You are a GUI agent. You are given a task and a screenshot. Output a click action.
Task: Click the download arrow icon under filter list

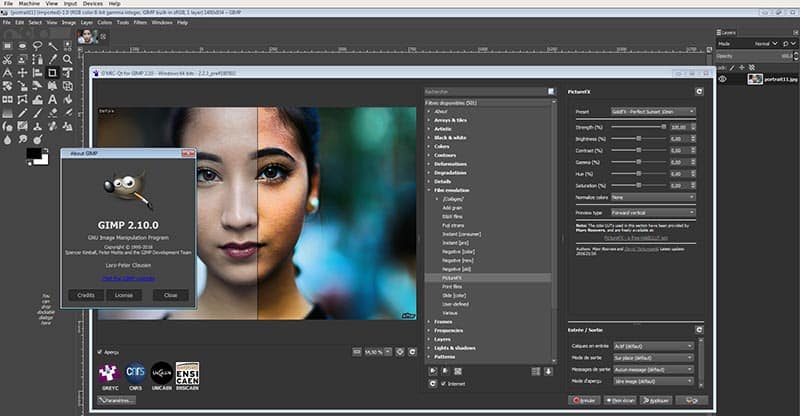click(548, 372)
